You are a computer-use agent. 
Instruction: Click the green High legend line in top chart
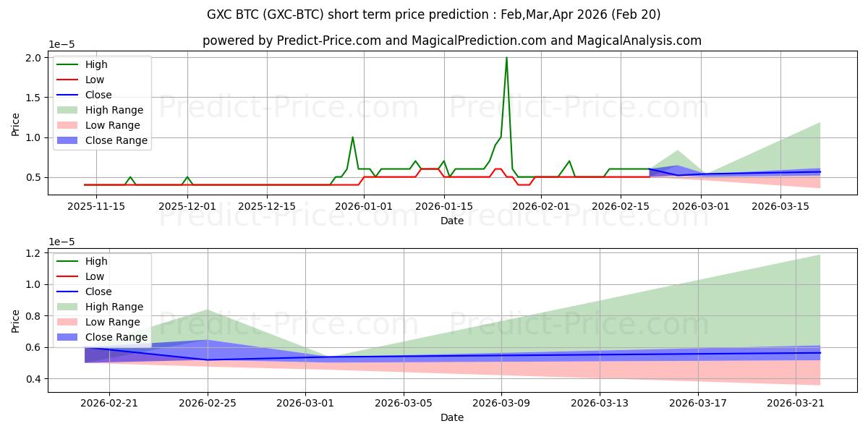click(x=69, y=64)
